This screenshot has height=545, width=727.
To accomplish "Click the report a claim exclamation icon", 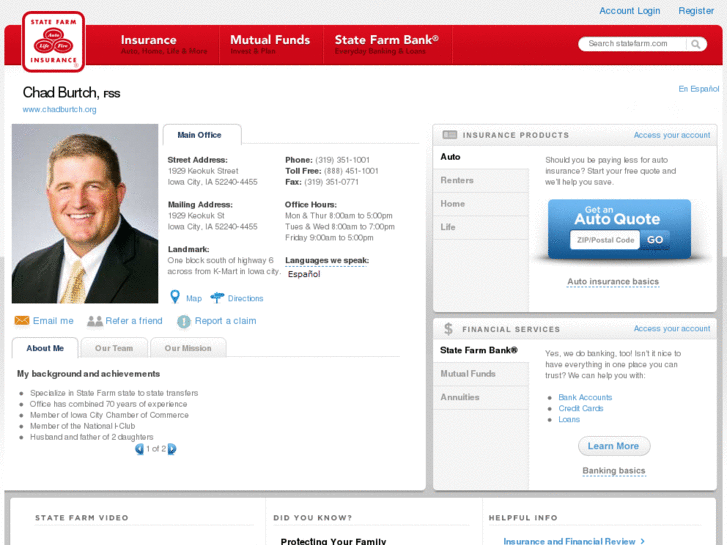I will coord(184,321).
